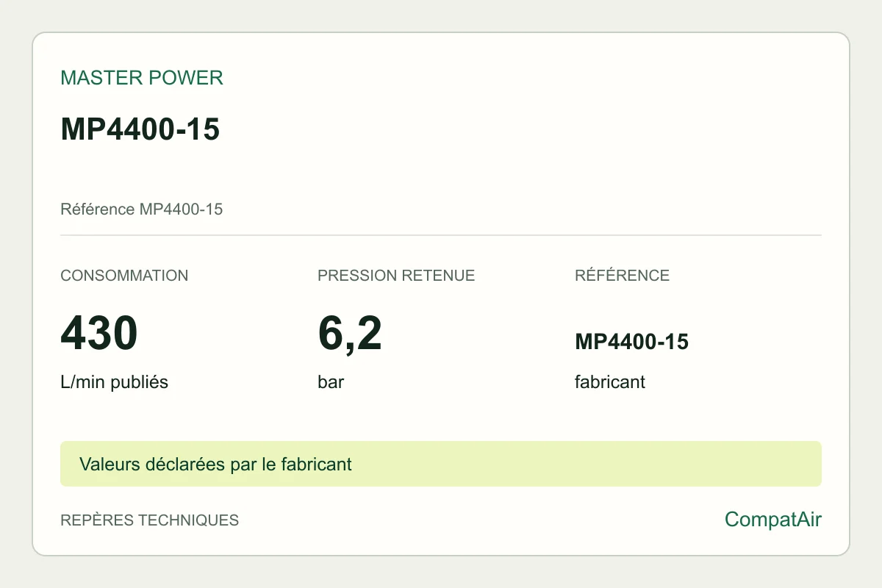This screenshot has width=882, height=588.
Task: Click the RÉFÉRENCE column label
Action: point(622,276)
